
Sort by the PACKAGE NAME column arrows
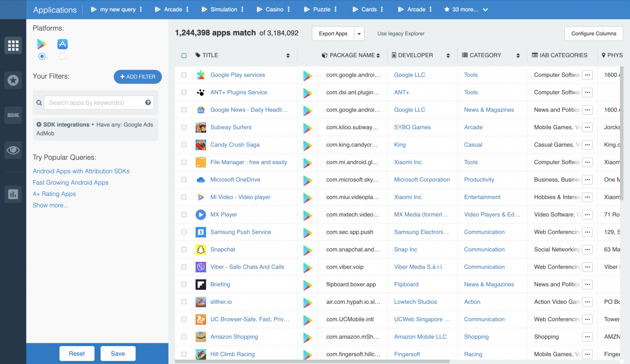click(x=378, y=56)
